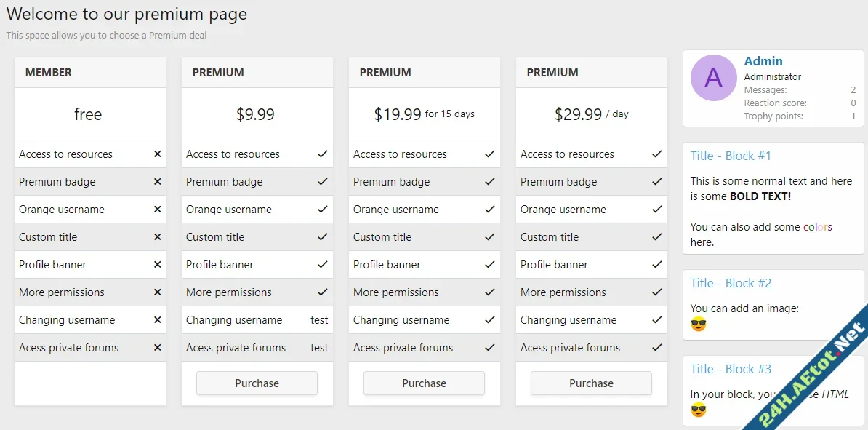868x430 pixels.
Task: Click the Admin avatar circle
Action: 713,78
